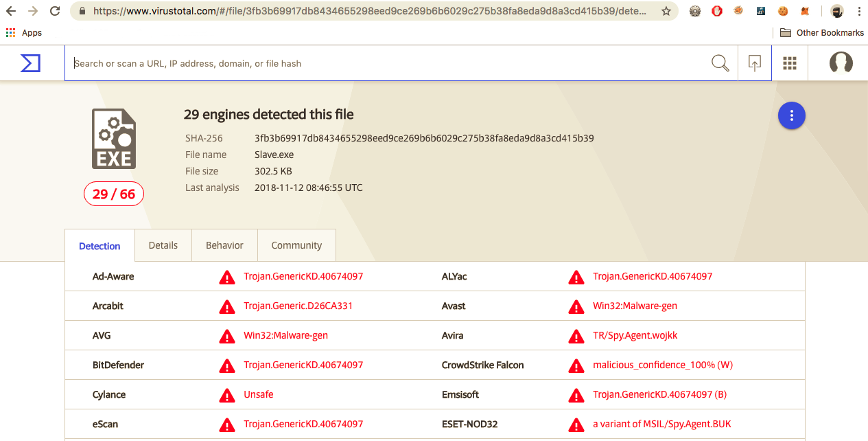
Task: Select the Detection tab
Action: (x=99, y=246)
